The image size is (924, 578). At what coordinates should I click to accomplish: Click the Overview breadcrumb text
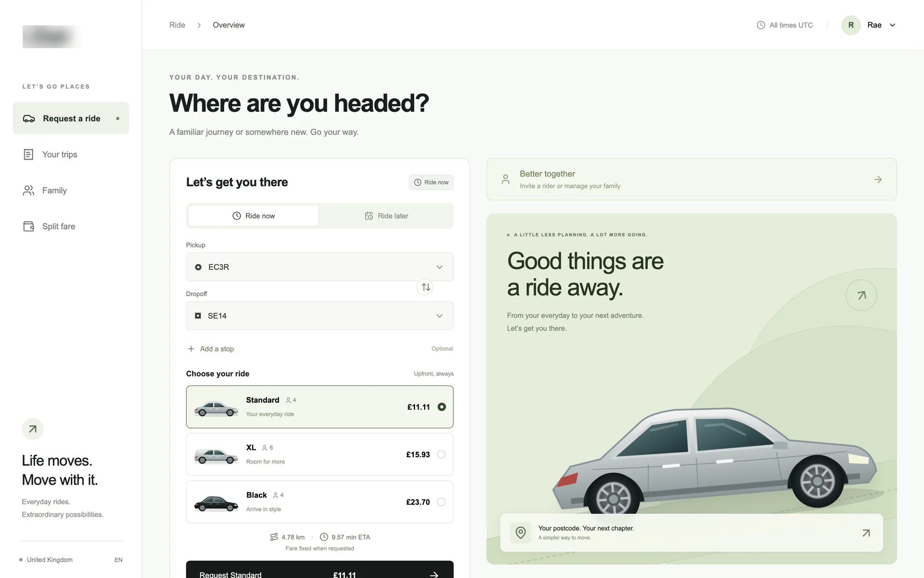[x=229, y=25]
